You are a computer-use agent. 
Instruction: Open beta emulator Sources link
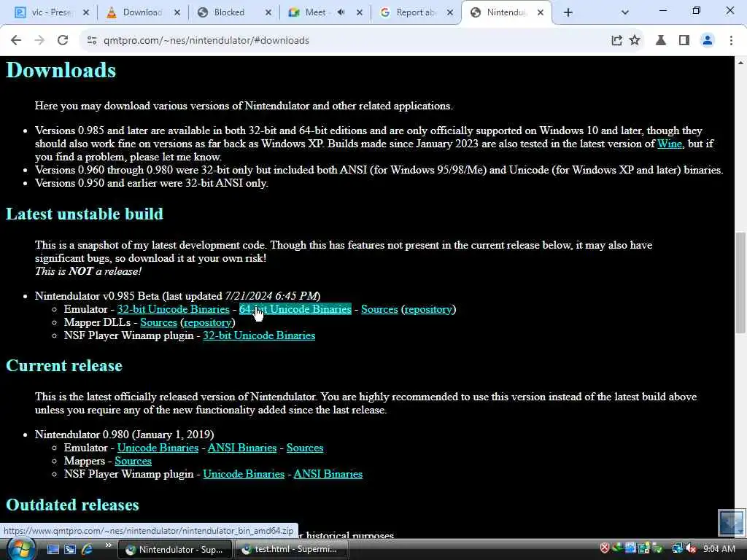pos(379,309)
